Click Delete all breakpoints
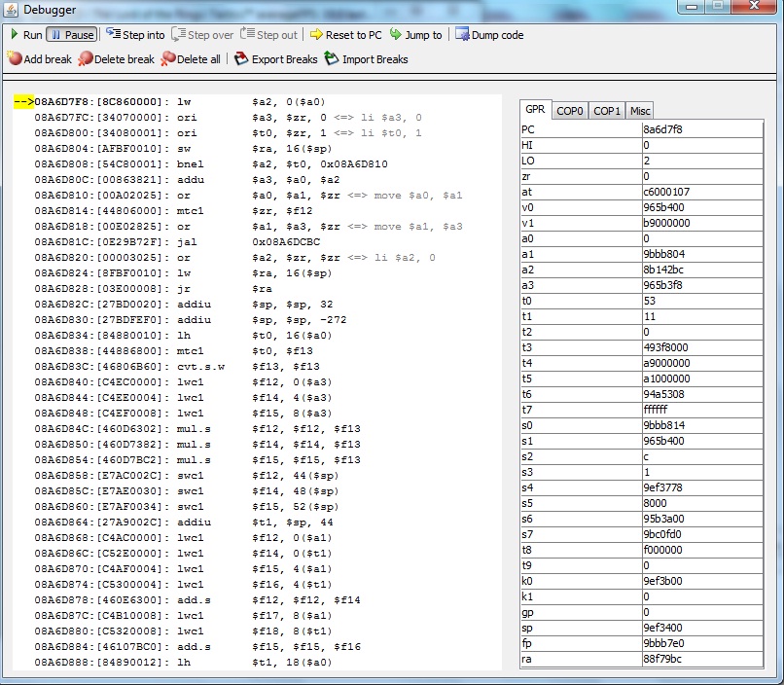 [191, 59]
